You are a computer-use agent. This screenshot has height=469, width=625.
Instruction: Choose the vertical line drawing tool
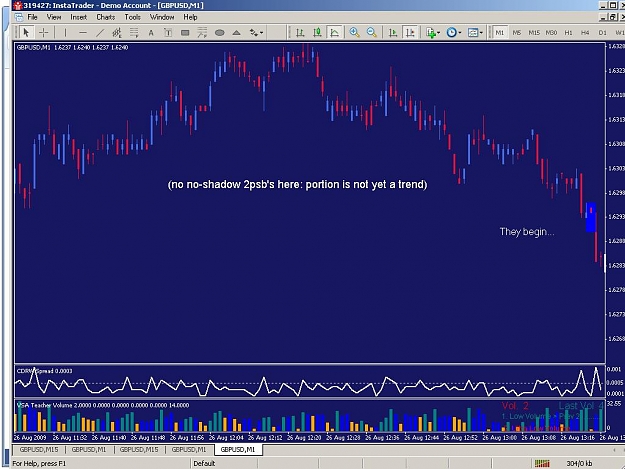point(65,33)
